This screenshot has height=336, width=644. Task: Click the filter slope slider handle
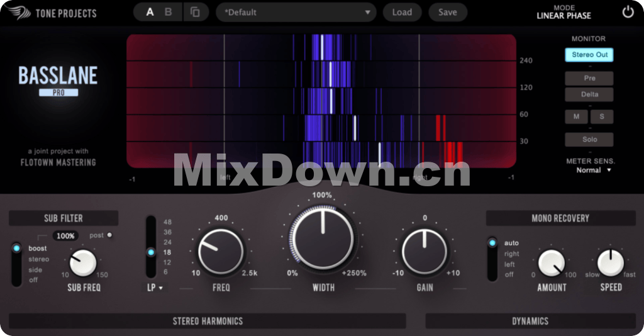pos(151,252)
